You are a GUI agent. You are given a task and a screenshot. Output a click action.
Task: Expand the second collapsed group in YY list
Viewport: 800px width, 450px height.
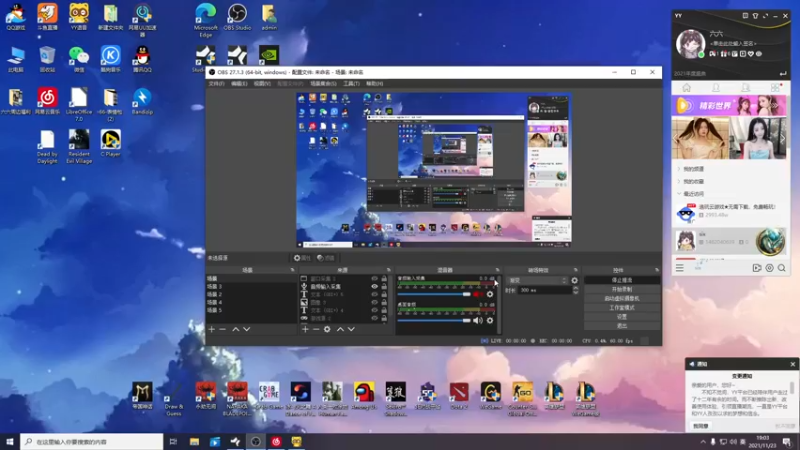[679, 182]
